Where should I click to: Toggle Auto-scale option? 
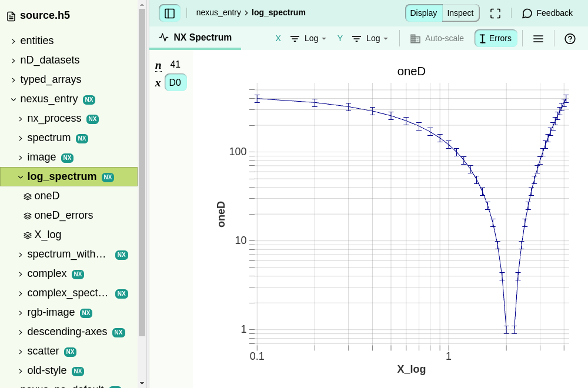pyautogui.click(x=437, y=38)
